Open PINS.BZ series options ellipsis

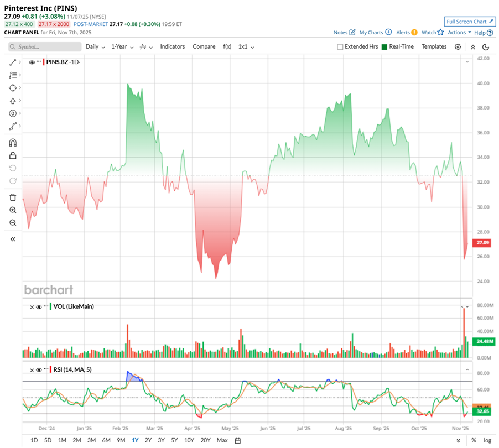pyautogui.click(x=39, y=61)
